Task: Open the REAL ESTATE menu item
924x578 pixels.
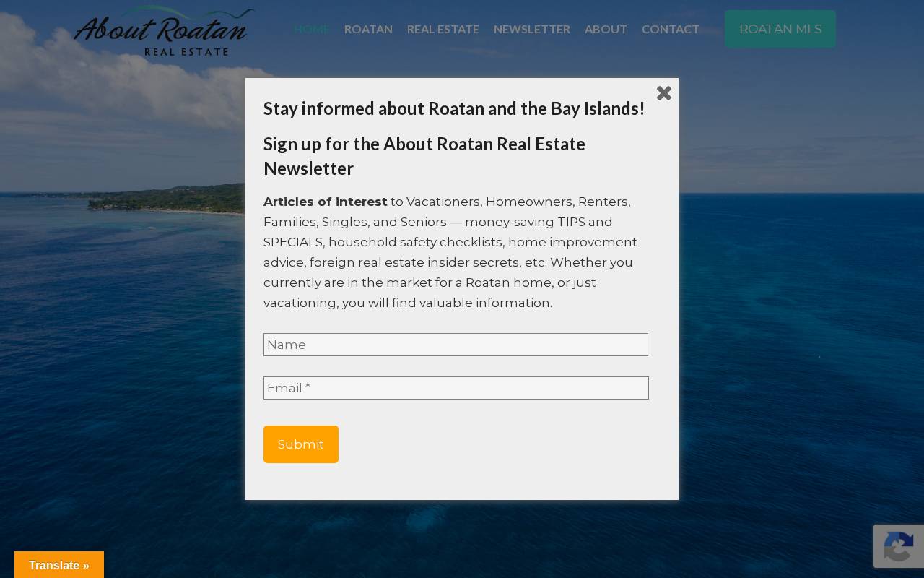Action: 443,29
